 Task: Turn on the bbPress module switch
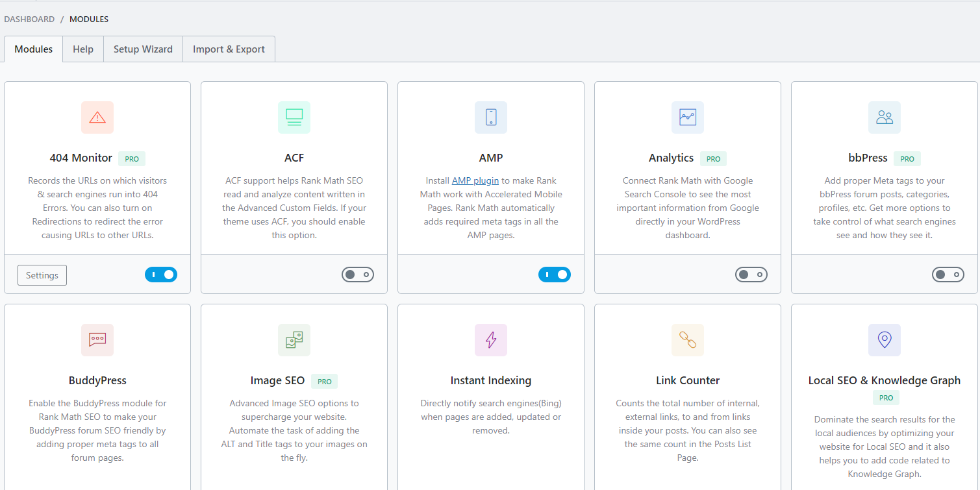(x=948, y=275)
